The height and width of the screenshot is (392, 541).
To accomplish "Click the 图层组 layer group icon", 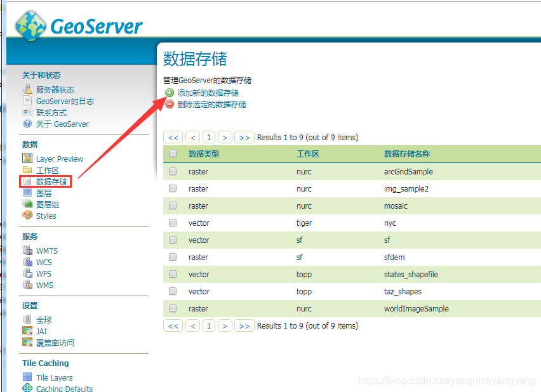I will (27, 204).
